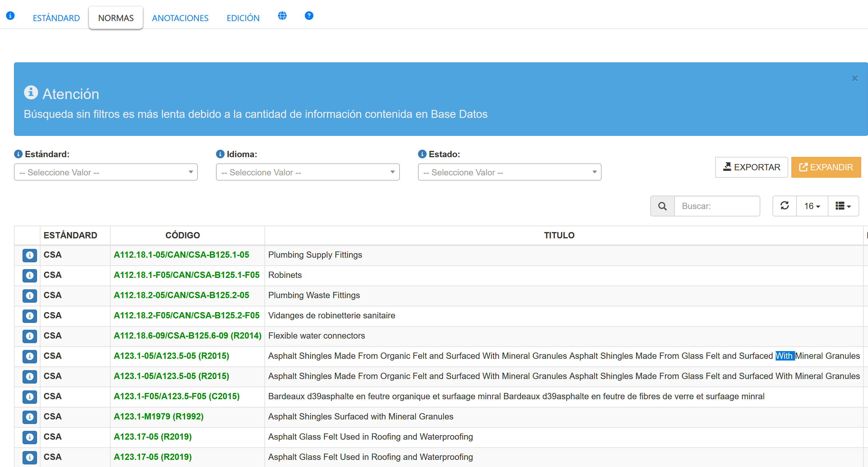Open the 16 rows-per-page dropdown
The width and height of the screenshot is (868, 467).
click(x=812, y=206)
